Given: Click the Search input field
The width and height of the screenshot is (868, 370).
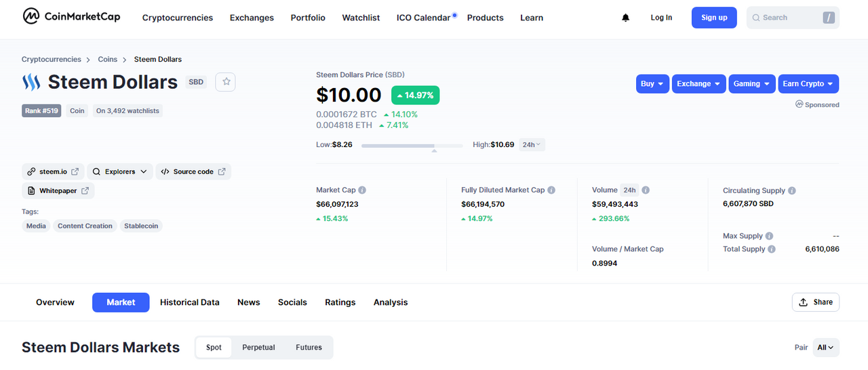Looking at the screenshot, I should (793, 18).
